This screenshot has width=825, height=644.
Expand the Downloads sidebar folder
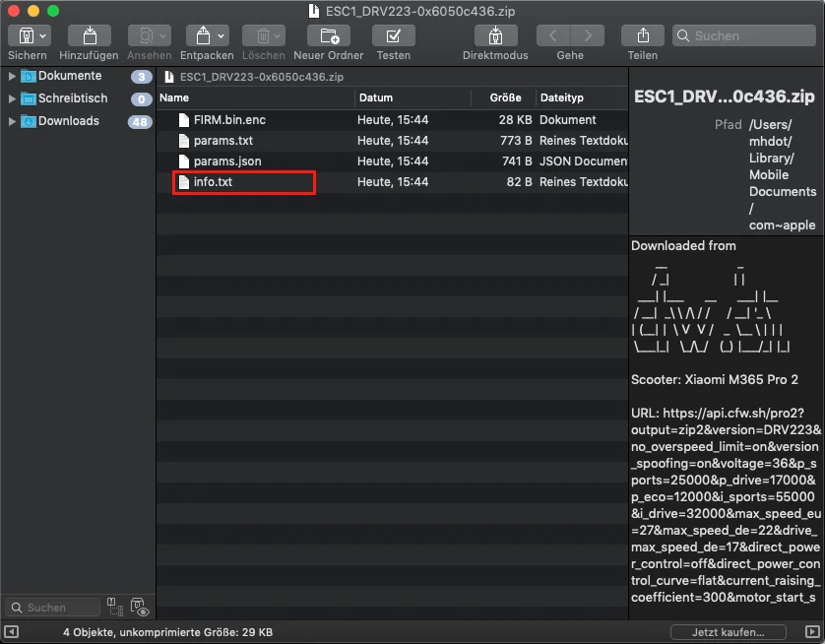12,121
